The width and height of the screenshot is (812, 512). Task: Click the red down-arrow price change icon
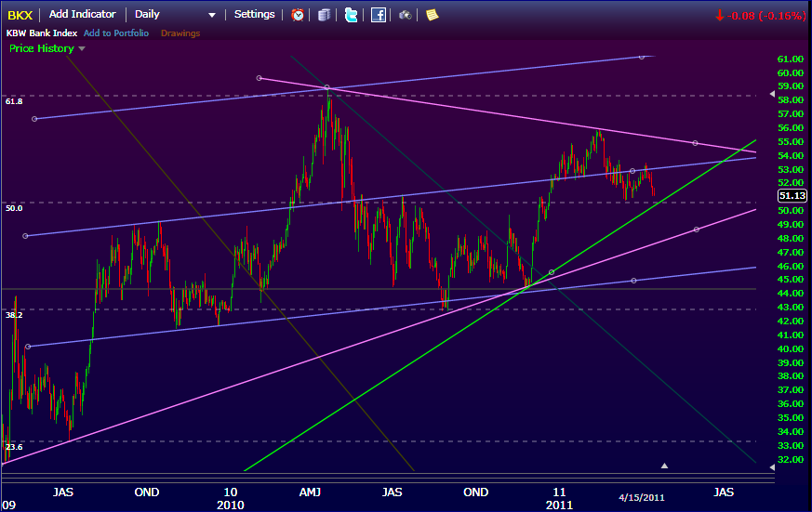pyautogui.click(x=719, y=16)
